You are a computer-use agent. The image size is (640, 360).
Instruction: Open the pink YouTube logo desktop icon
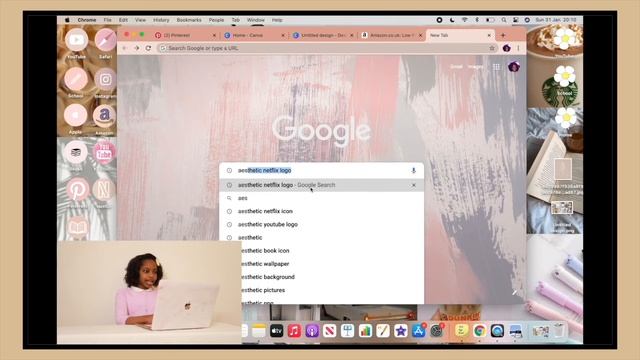[104, 153]
